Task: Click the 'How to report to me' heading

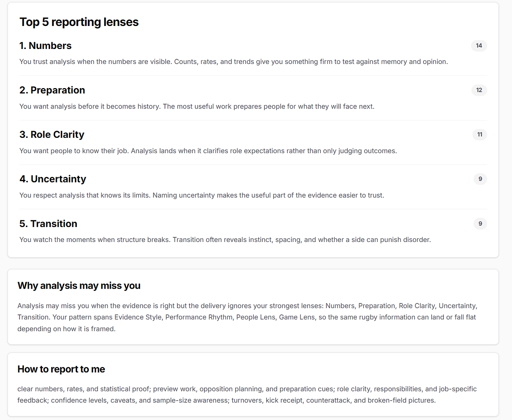Action: click(61, 369)
